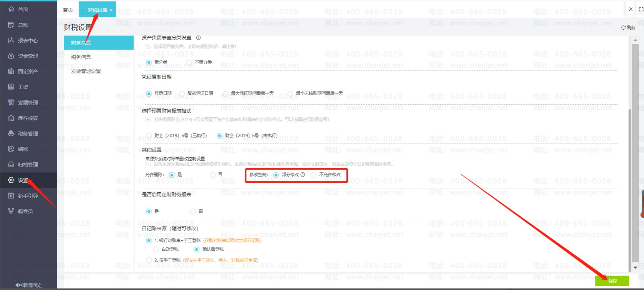Switch to the 首页 tab
Screen dimensions: 644x290
click(x=68, y=10)
